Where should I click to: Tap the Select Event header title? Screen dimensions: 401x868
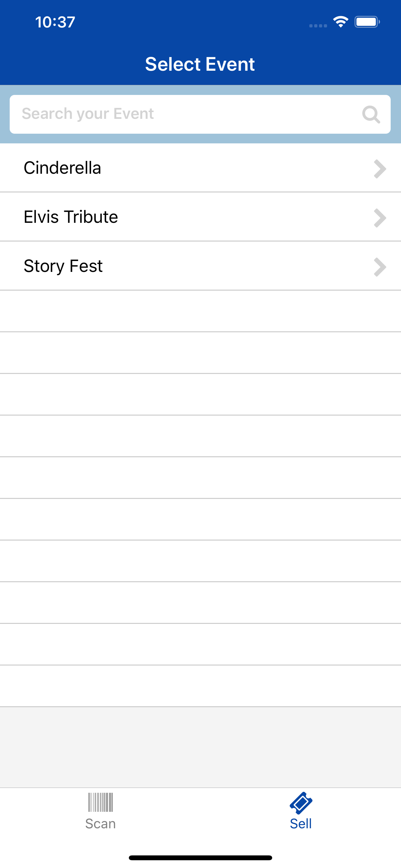tap(200, 64)
